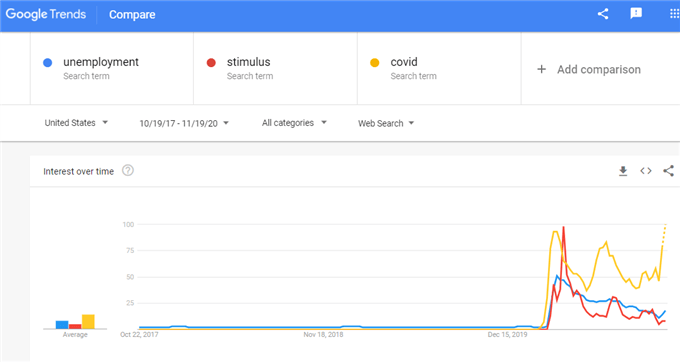
Task: Click the Add comparison button
Action: click(588, 69)
